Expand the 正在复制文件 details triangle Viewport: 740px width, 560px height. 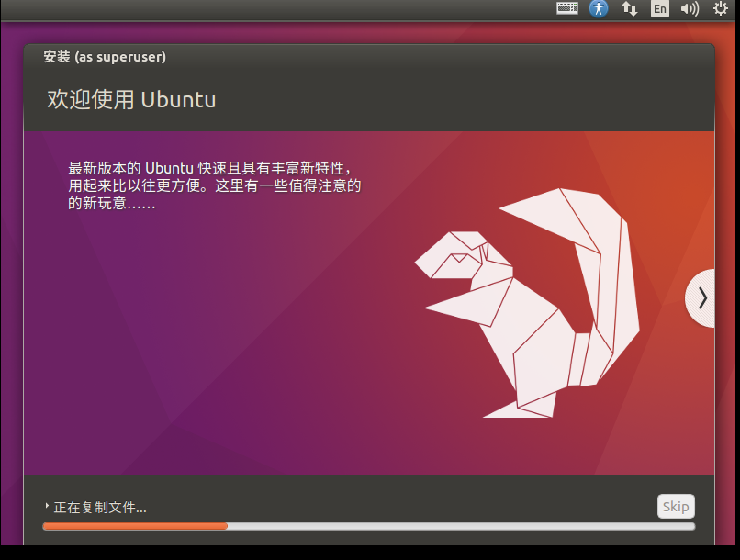coord(47,506)
